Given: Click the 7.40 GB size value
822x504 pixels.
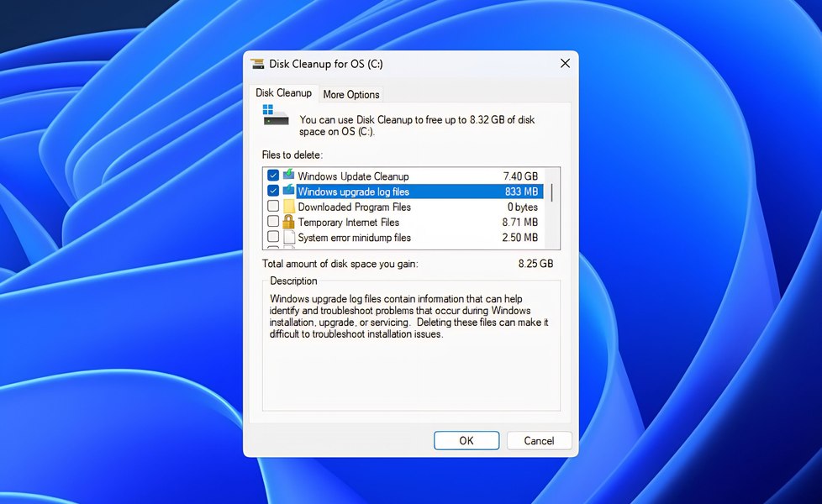Looking at the screenshot, I should (520, 176).
